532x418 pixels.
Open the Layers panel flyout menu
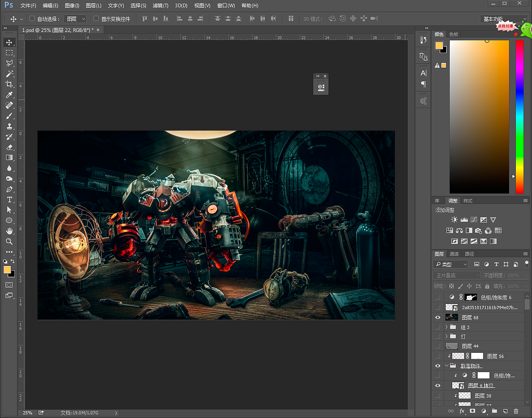point(526,253)
